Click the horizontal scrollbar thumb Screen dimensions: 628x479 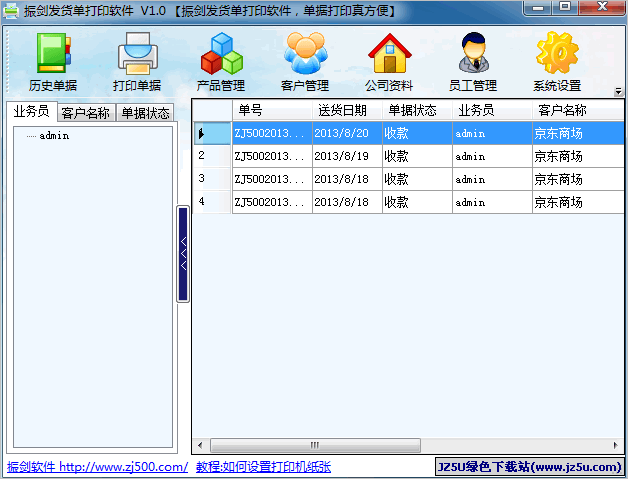(x=315, y=445)
